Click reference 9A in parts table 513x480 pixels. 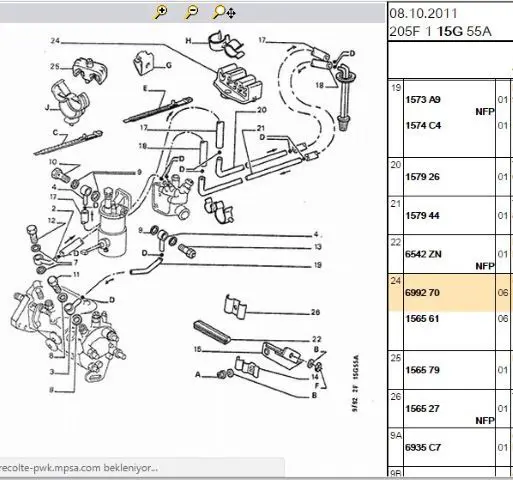point(396,435)
